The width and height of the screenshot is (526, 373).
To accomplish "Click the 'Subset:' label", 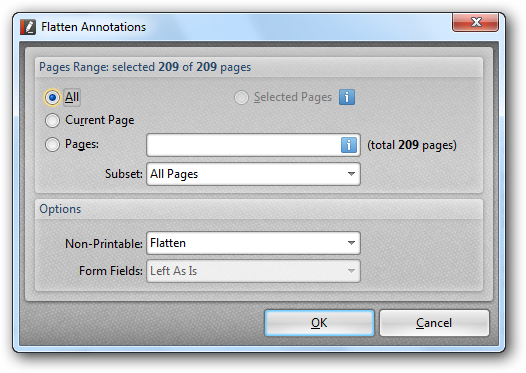I will (x=124, y=174).
